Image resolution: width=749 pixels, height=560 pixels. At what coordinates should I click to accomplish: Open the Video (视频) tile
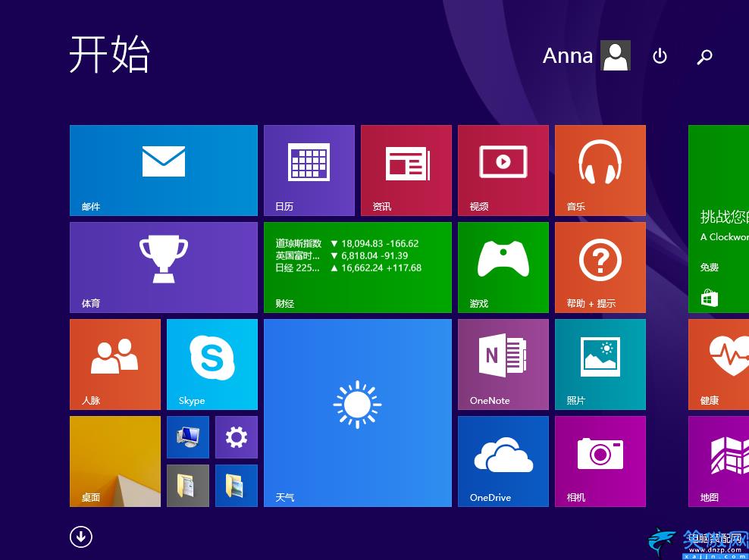click(x=503, y=171)
